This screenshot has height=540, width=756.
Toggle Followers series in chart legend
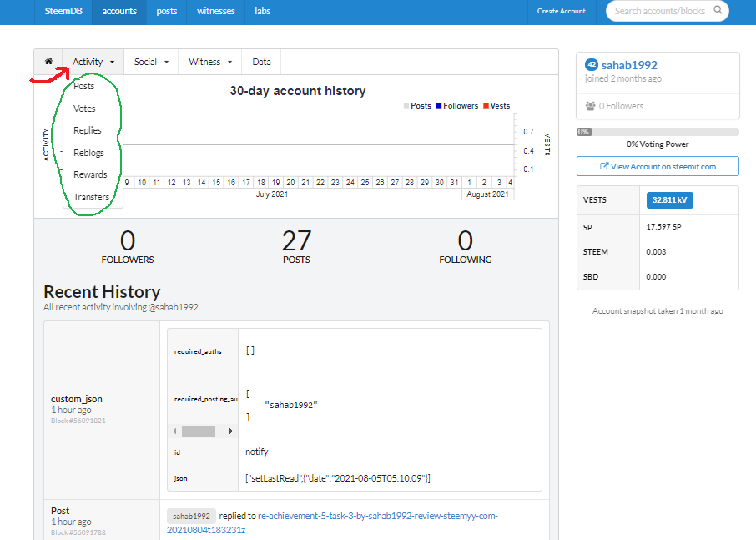457,106
